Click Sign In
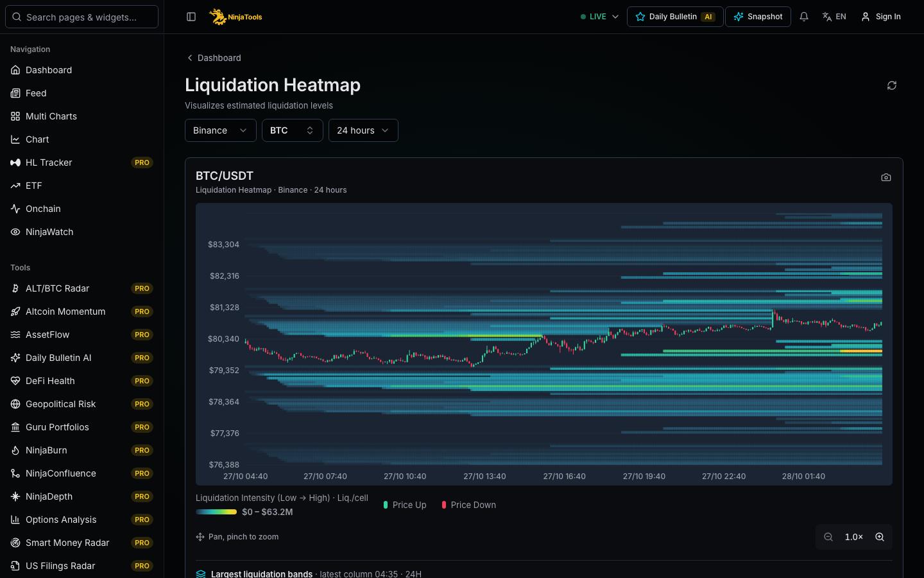 (x=881, y=17)
